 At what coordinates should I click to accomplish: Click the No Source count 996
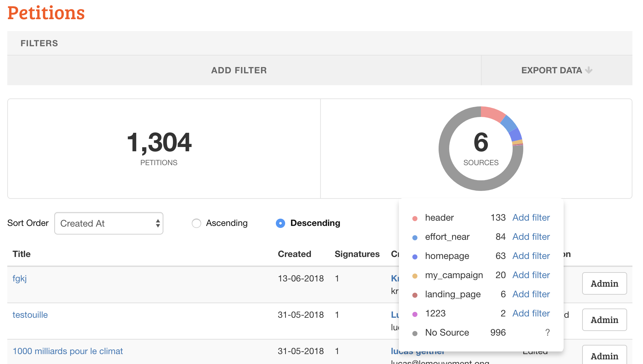pyautogui.click(x=498, y=333)
